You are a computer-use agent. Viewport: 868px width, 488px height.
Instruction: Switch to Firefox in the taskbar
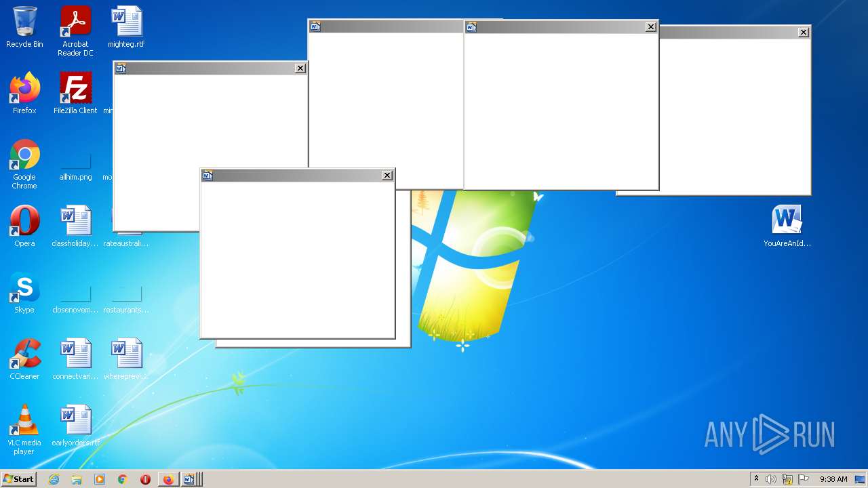[168, 479]
